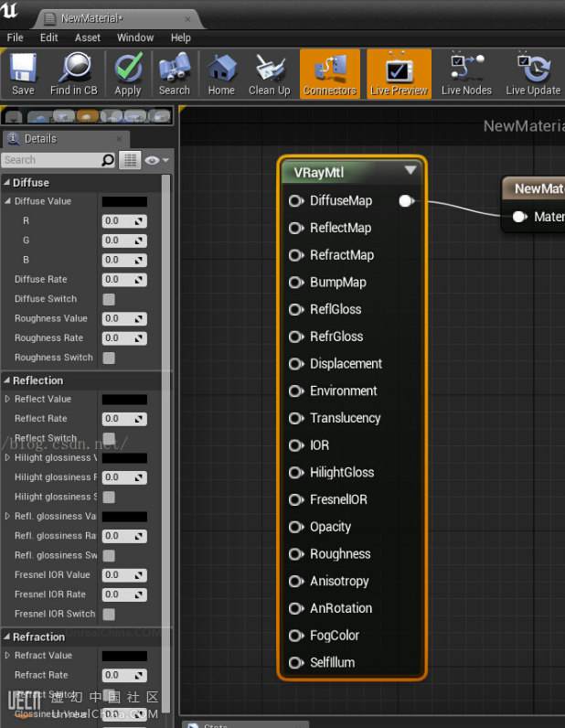This screenshot has height=728, width=565.
Task: Open the Asset menu
Action: (x=88, y=37)
